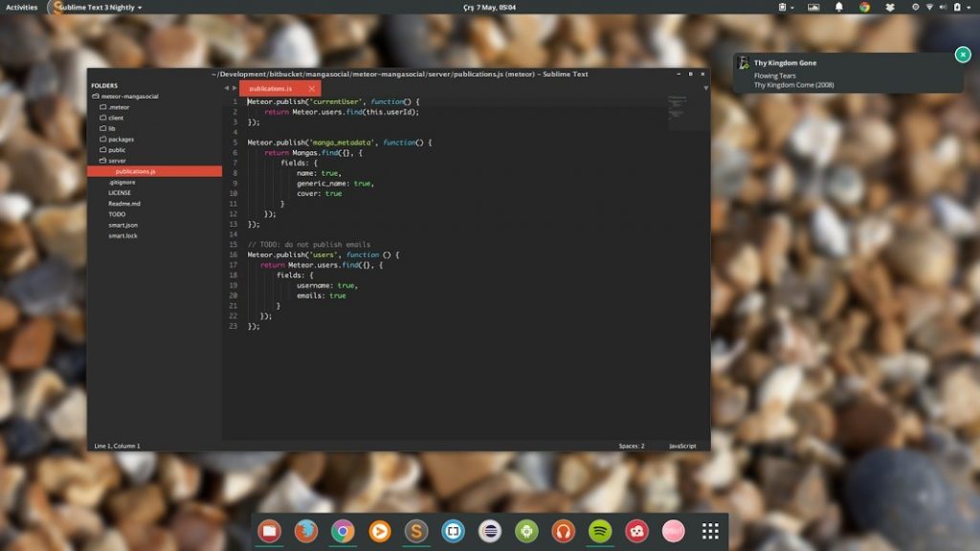Screen dimensions: 980x551
Task: Close the publications.js tab
Action: click(x=312, y=89)
